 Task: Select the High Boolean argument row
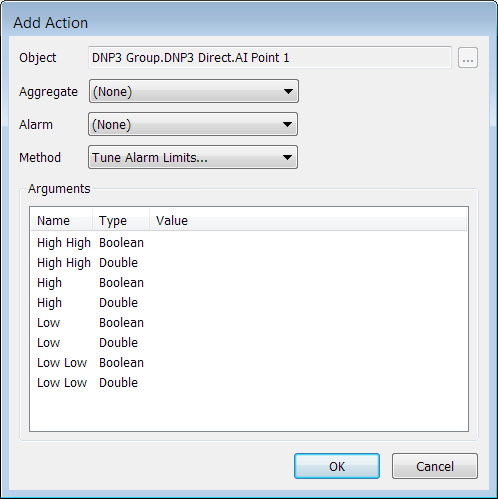[249, 283]
